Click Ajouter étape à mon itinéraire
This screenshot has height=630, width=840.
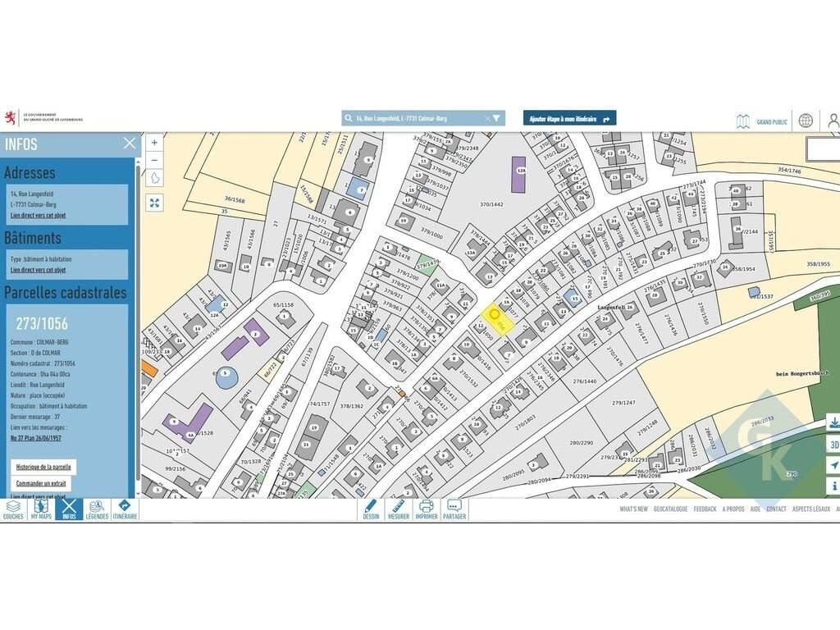[569, 119]
